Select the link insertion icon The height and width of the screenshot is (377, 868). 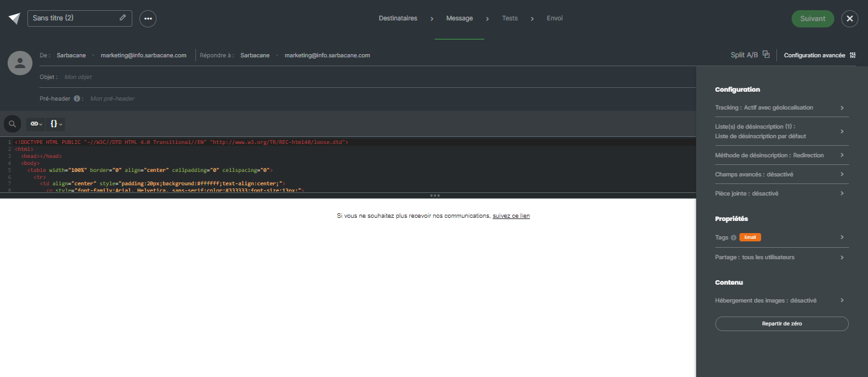(34, 123)
